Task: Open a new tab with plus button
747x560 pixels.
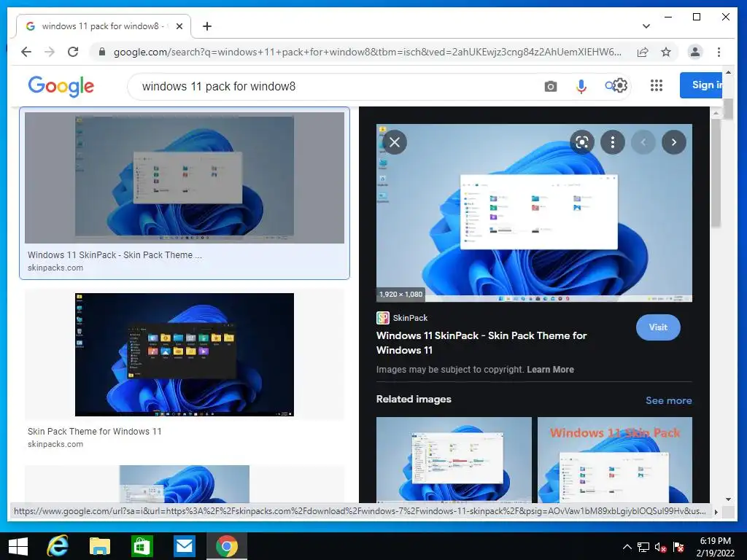Action: pos(206,26)
